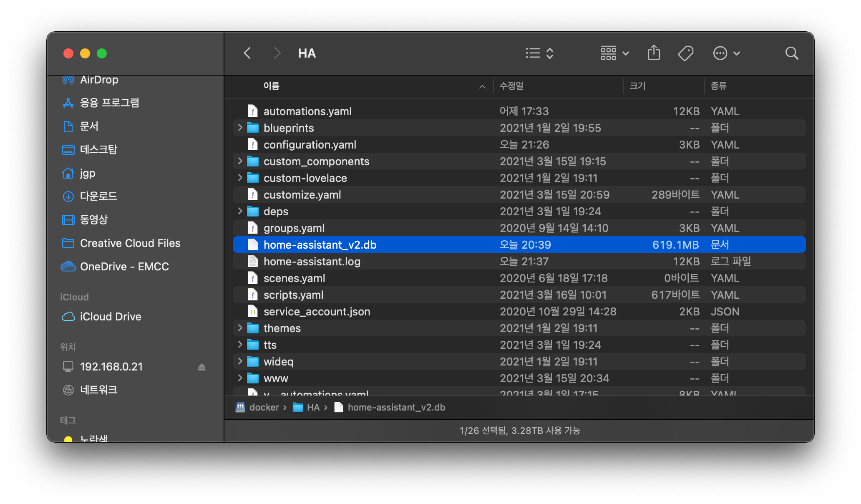Open iCloud Drive in the sidebar
This screenshot has height=504, width=861.
110,317
